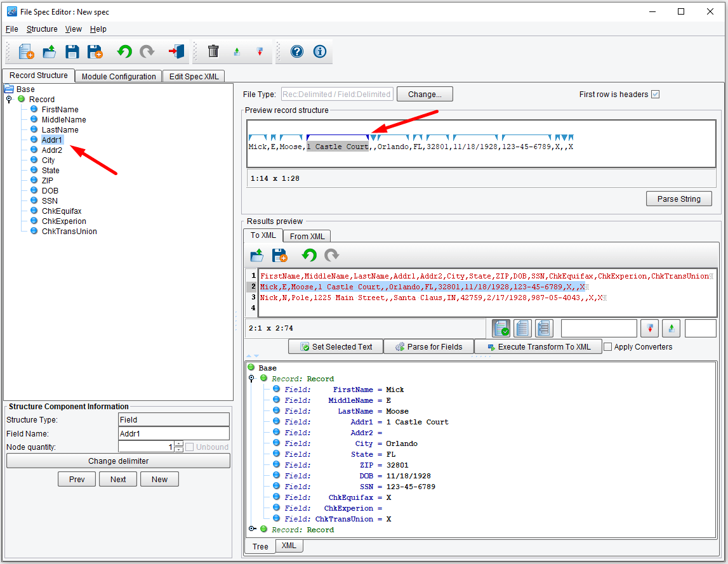Image resolution: width=728 pixels, height=564 pixels.
Task: Open Help with the question mark icon
Action: (x=296, y=51)
